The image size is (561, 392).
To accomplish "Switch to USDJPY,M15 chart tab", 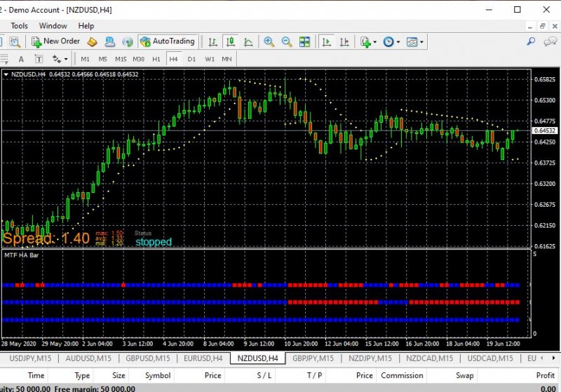I will tap(30, 358).
